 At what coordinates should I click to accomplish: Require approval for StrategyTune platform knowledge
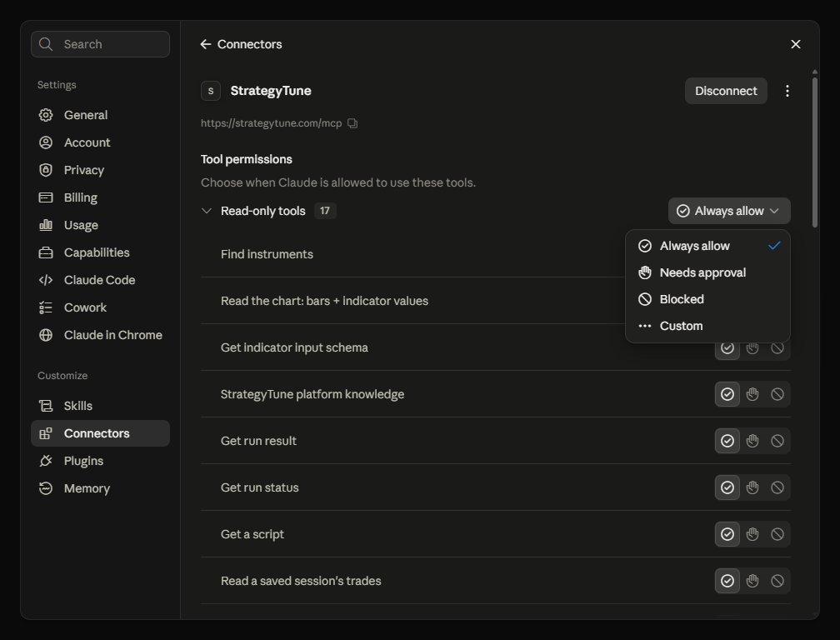point(752,394)
